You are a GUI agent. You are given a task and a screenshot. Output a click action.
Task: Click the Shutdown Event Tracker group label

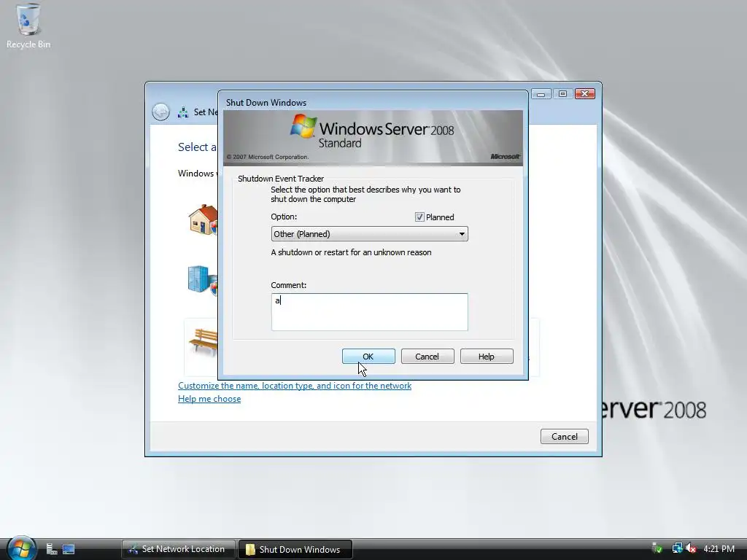(281, 179)
